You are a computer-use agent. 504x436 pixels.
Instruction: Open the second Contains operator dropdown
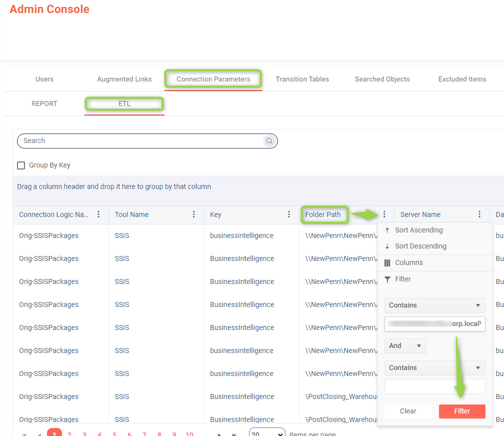434,367
